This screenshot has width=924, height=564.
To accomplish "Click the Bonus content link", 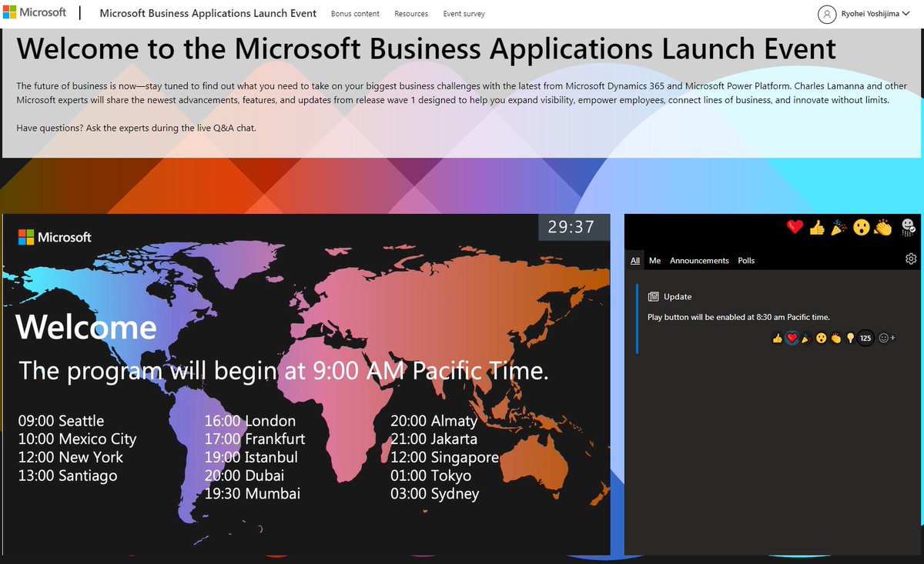I will pyautogui.click(x=355, y=13).
